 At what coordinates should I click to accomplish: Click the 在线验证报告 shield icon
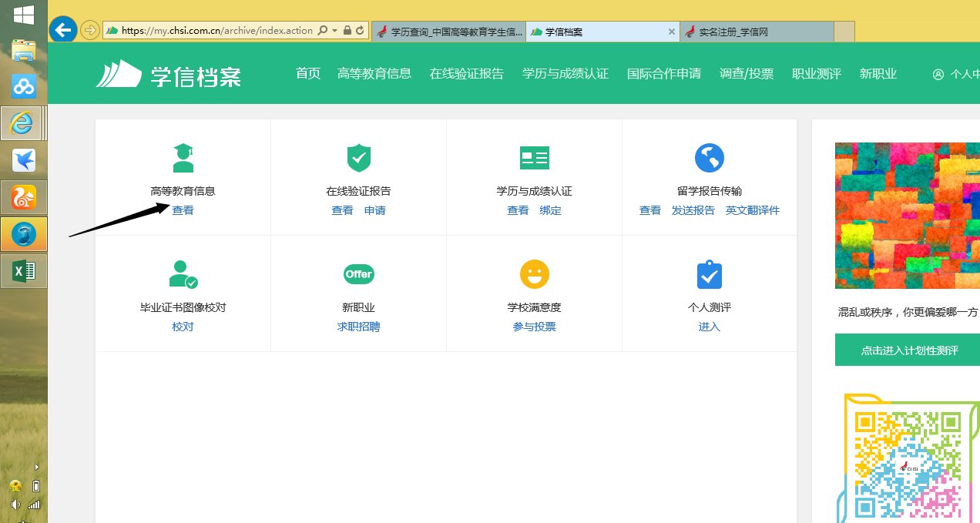tap(358, 158)
